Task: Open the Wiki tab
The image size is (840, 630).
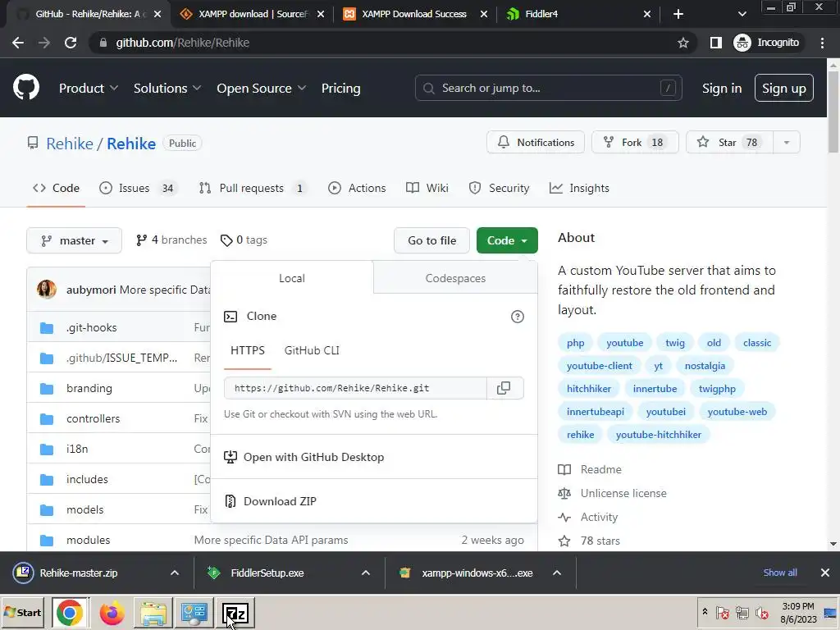Action: (427, 188)
